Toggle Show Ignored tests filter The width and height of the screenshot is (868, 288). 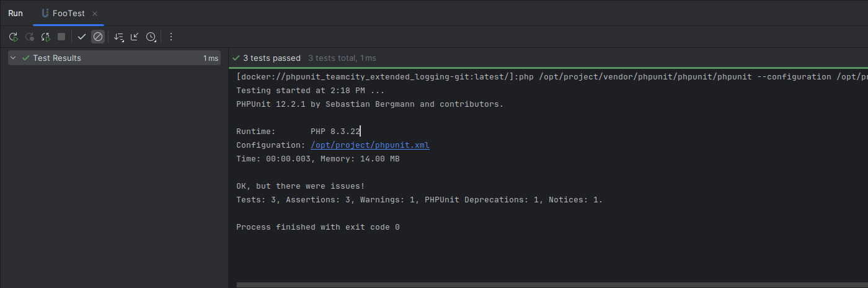point(98,37)
